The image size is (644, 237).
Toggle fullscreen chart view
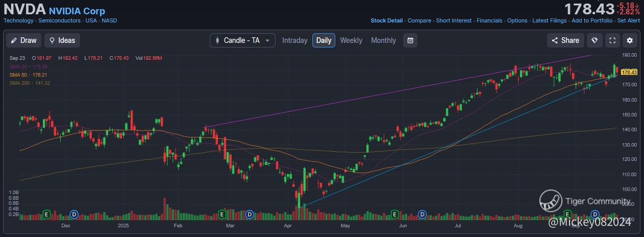[x=612, y=40]
